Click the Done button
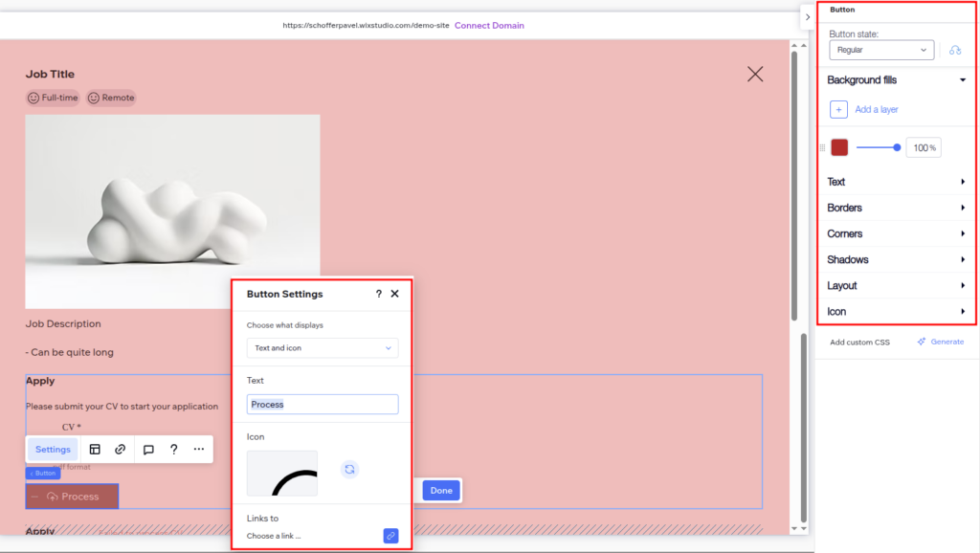 tap(441, 491)
